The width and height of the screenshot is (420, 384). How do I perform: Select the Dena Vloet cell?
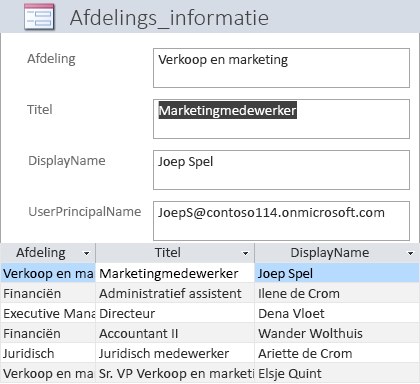point(337,313)
